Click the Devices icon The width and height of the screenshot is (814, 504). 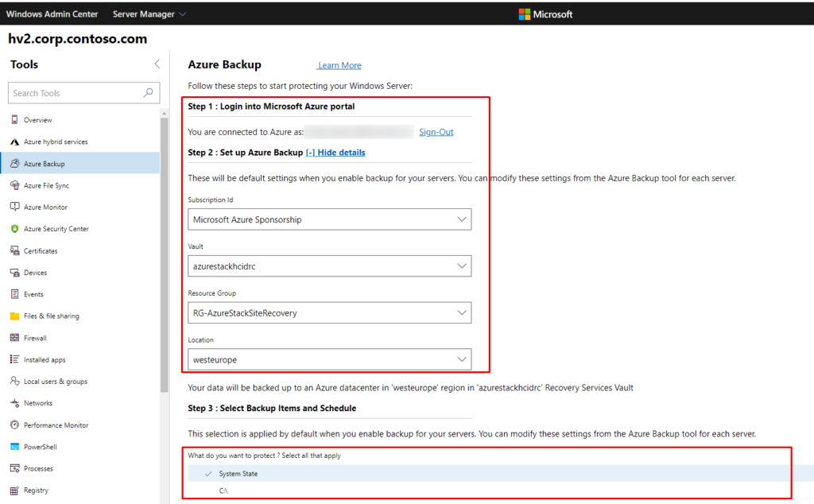[14, 273]
